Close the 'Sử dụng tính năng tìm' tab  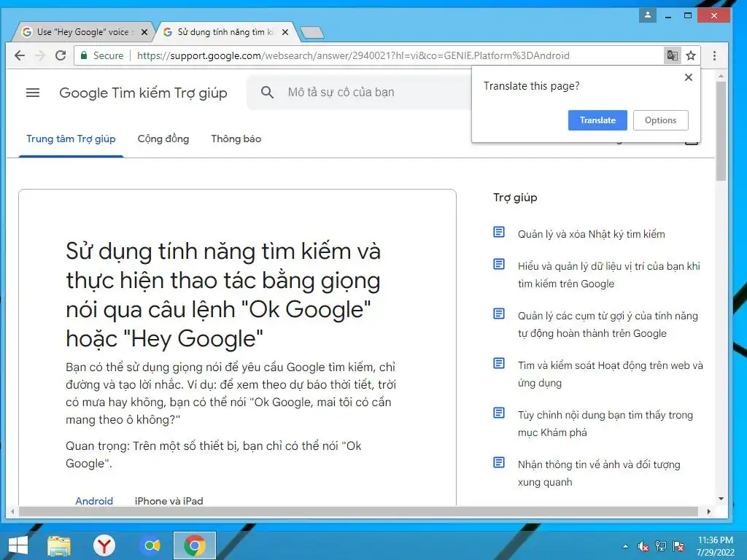[x=285, y=32]
